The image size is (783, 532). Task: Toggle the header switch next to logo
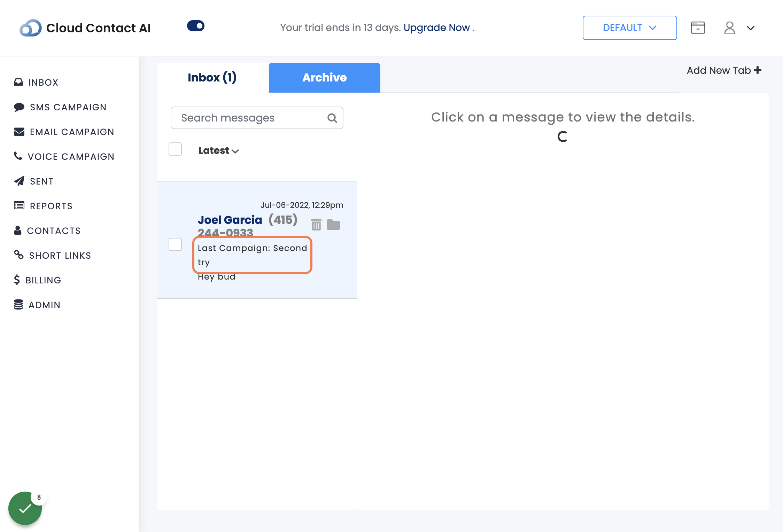[196, 26]
